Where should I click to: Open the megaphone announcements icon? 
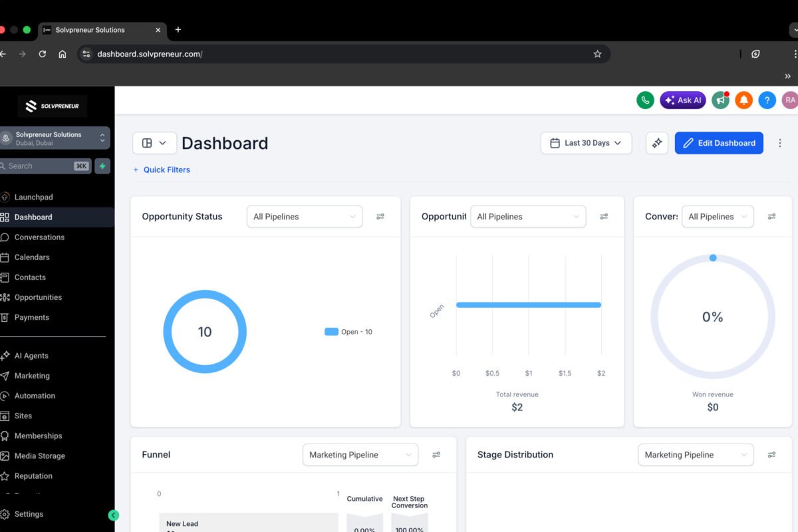(720, 100)
